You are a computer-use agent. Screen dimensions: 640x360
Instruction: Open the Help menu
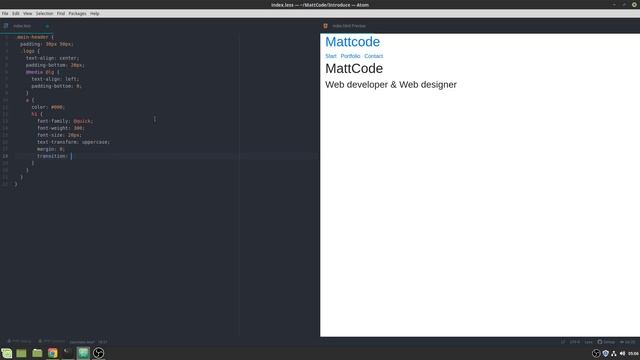tap(95, 13)
